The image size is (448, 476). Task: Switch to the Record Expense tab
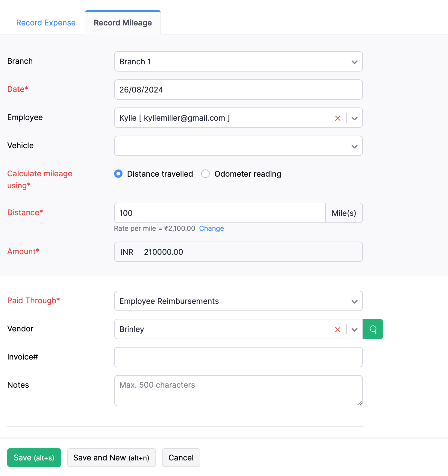[x=46, y=23]
